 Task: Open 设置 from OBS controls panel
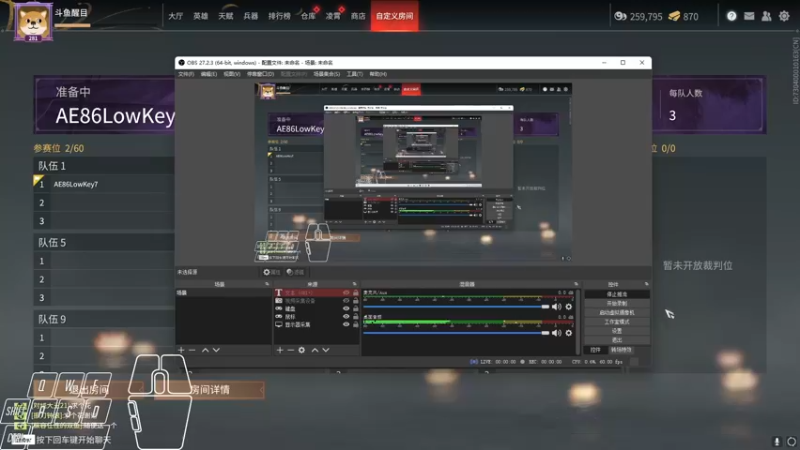coord(617,331)
